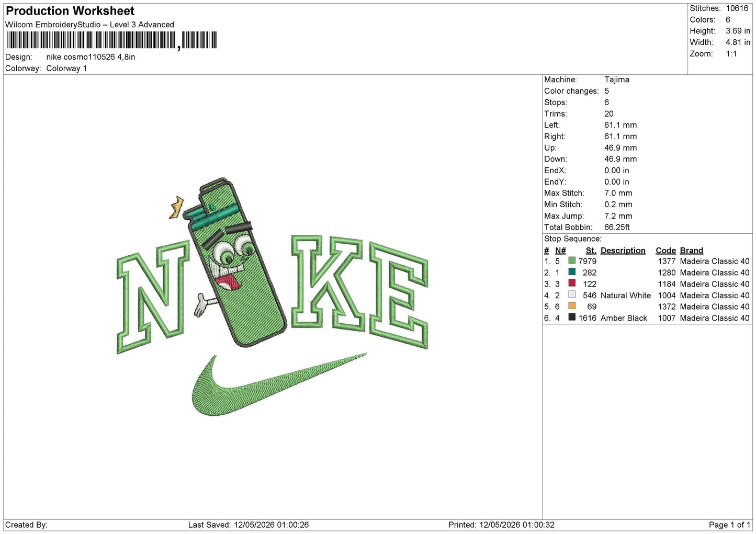The height and width of the screenshot is (534, 756).
Task: Click the Machine value Tajima
Action: click(x=616, y=79)
